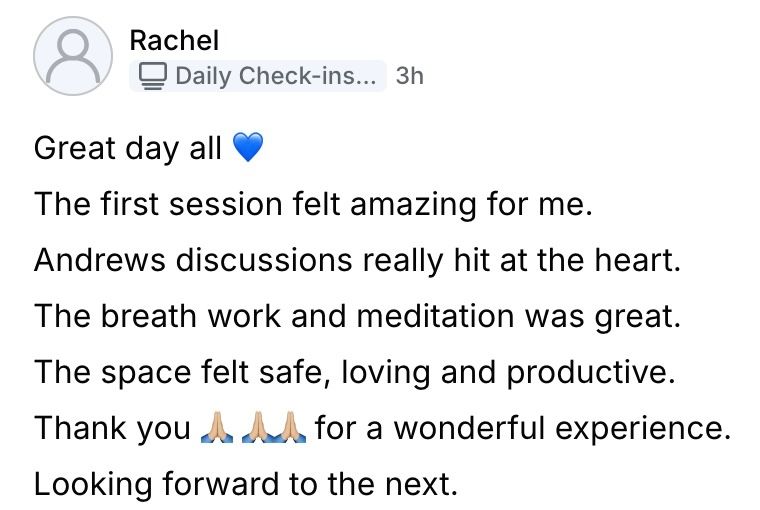Screen dimensions: 760x510
Task: Click the line 'The first session felt amazing'
Action: (x=314, y=205)
